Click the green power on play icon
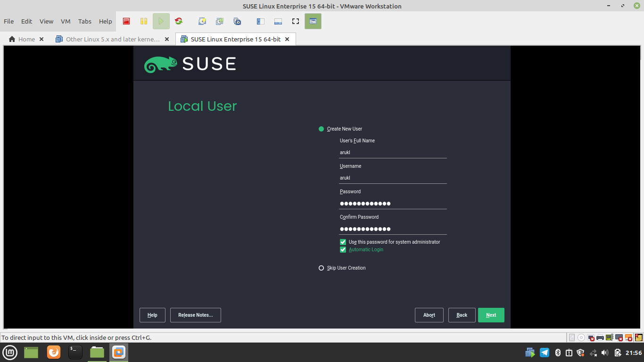This screenshot has height=362, width=644. click(161, 21)
